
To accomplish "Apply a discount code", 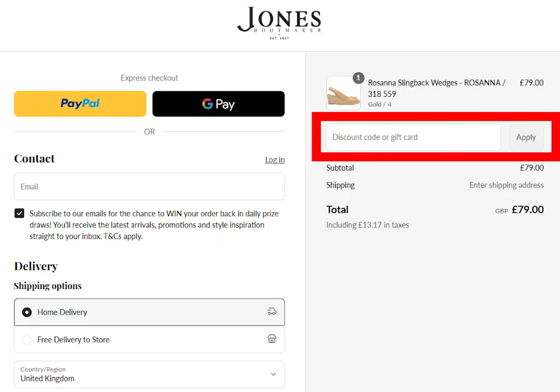I will (526, 137).
